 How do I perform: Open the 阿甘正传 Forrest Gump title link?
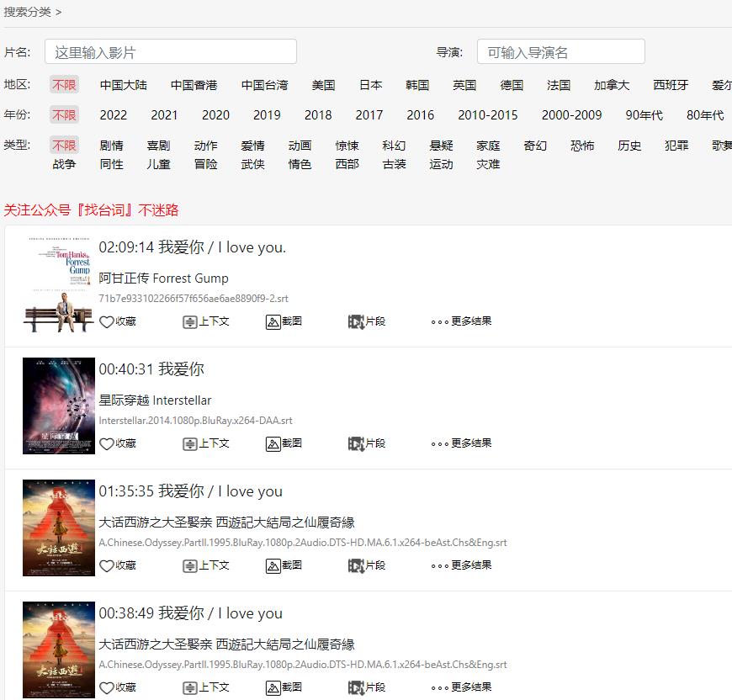pyautogui.click(x=163, y=278)
